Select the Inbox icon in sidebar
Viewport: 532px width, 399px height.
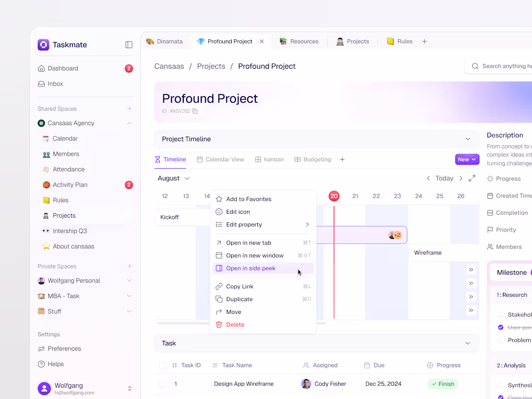(x=42, y=84)
